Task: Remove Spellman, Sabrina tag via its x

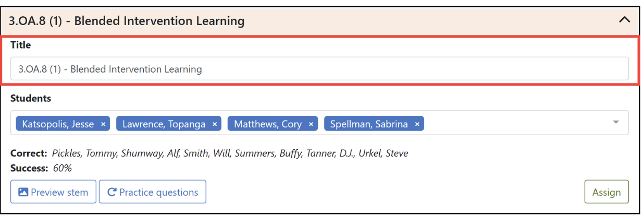Action: tap(417, 124)
